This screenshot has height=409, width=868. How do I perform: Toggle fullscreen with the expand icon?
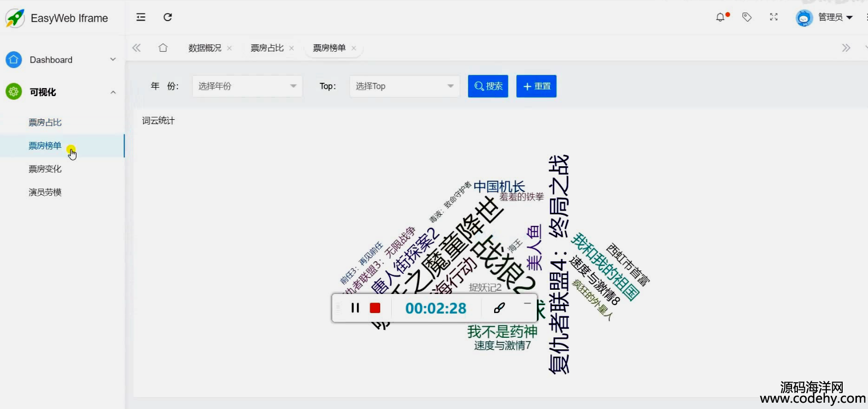[774, 17]
